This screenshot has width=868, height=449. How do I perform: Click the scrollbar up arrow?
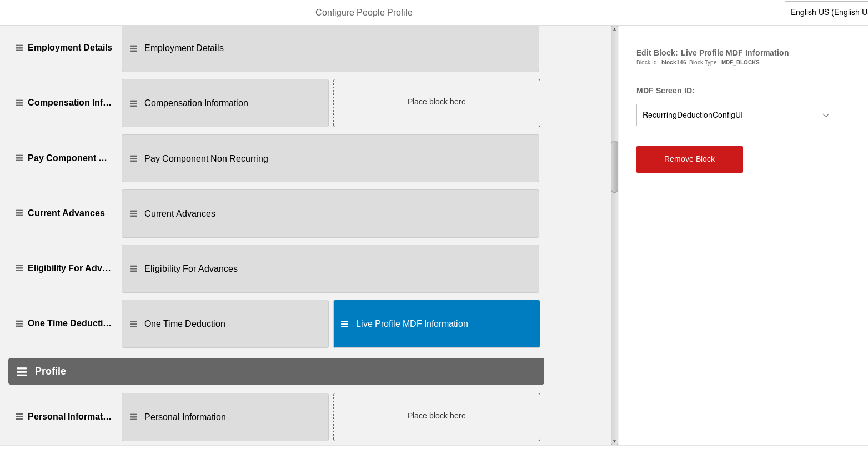(614, 29)
